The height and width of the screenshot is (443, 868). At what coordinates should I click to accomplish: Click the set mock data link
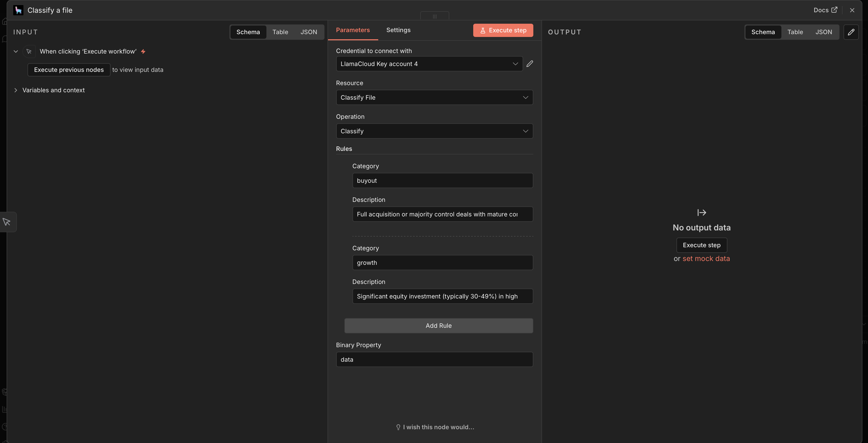(x=706, y=258)
